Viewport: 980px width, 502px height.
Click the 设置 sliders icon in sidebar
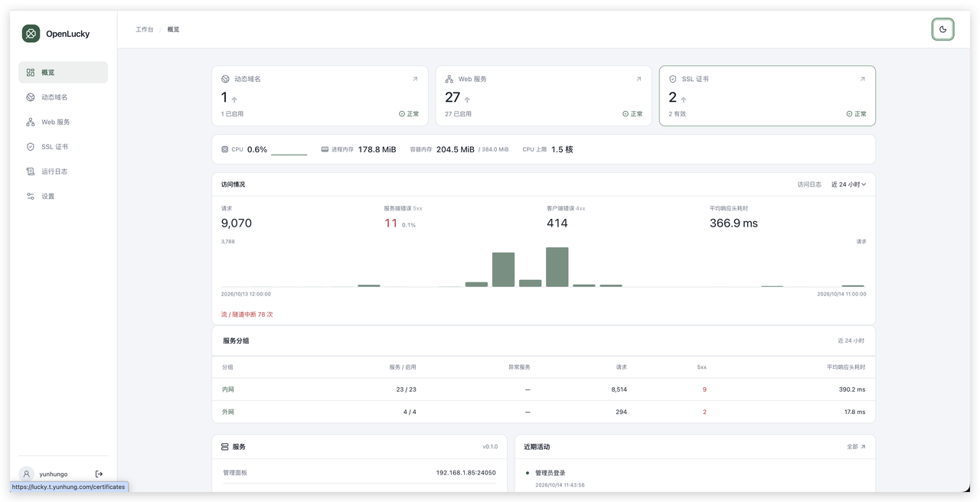coord(31,196)
